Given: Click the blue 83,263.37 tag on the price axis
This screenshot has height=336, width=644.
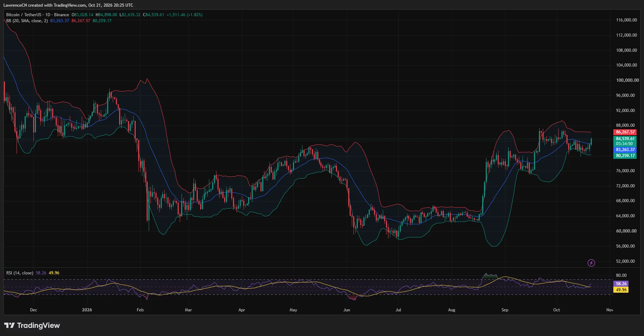Looking at the screenshot, I should point(625,150).
